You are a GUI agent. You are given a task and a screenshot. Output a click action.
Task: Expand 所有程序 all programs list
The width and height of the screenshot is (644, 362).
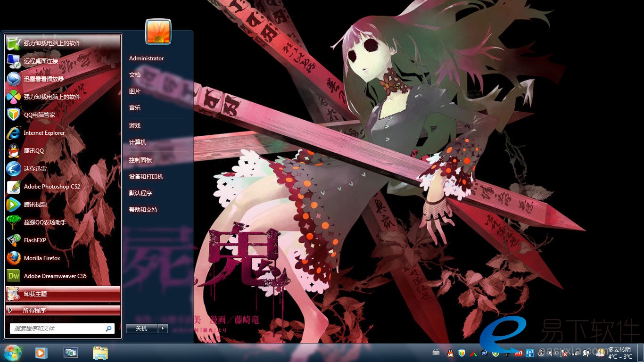tap(63, 310)
